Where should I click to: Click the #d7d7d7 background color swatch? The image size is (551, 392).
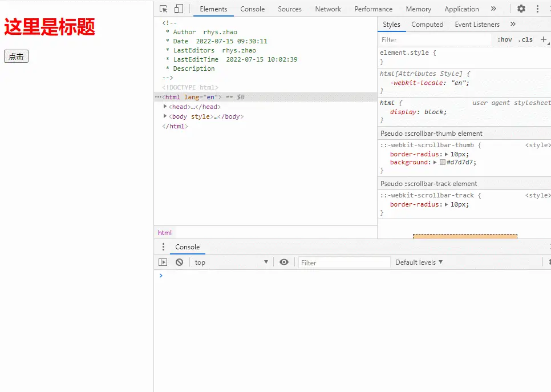pos(443,163)
